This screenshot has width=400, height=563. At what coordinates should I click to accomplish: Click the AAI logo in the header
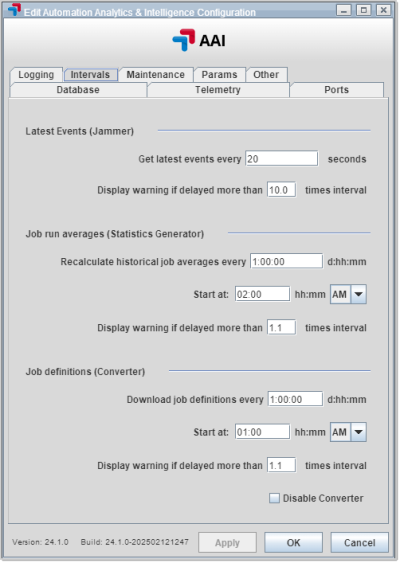pyautogui.click(x=199, y=40)
